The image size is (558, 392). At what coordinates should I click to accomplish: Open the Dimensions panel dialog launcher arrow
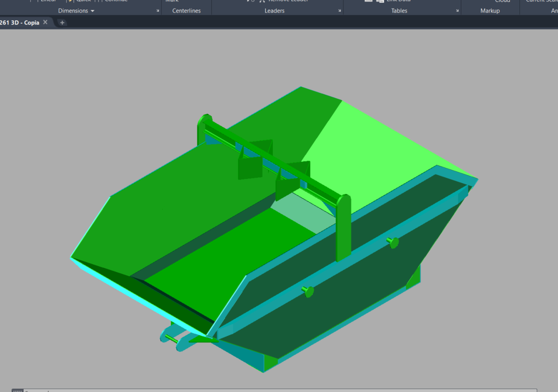[x=158, y=11]
